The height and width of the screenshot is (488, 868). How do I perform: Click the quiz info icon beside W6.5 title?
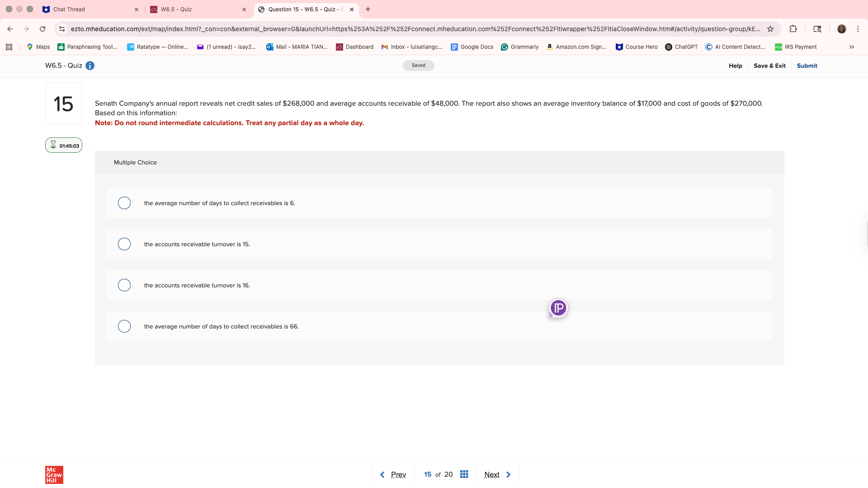coord(90,66)
